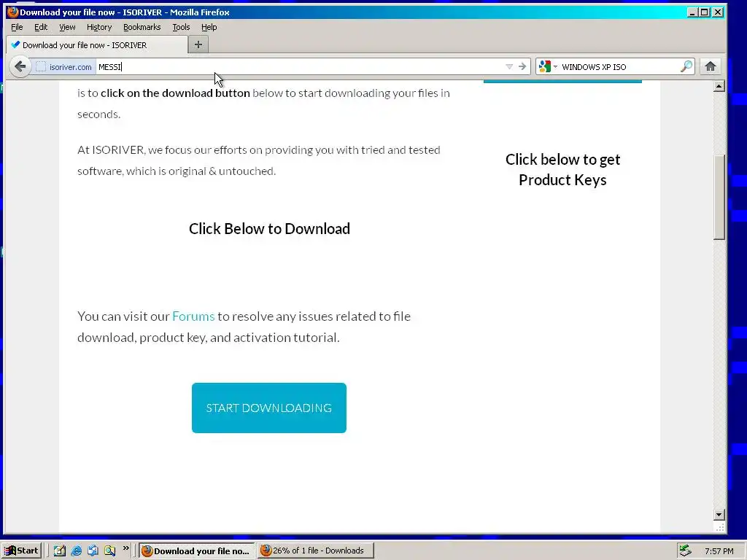Click the isoriver.com site identity icon
This screenshot has height=560, width=747.
tap(41, 67)
